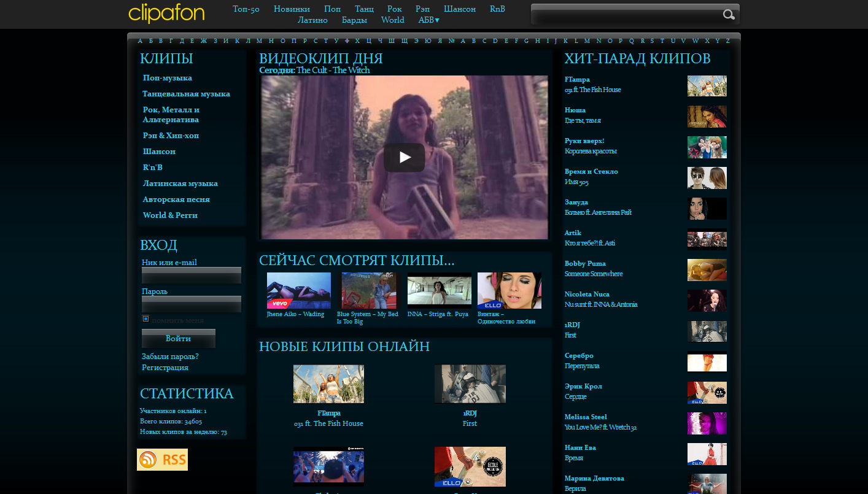Play the video clip of the day
This screenshot has height=494, width=868.
point(404,158)
